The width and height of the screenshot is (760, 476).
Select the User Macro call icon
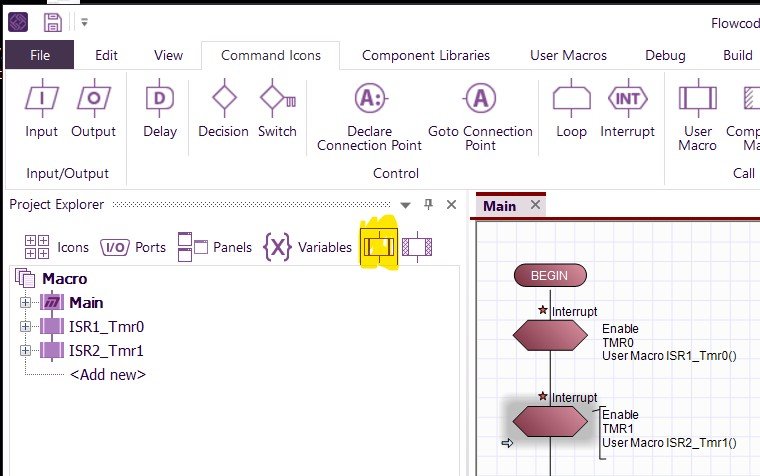(697, 116)
